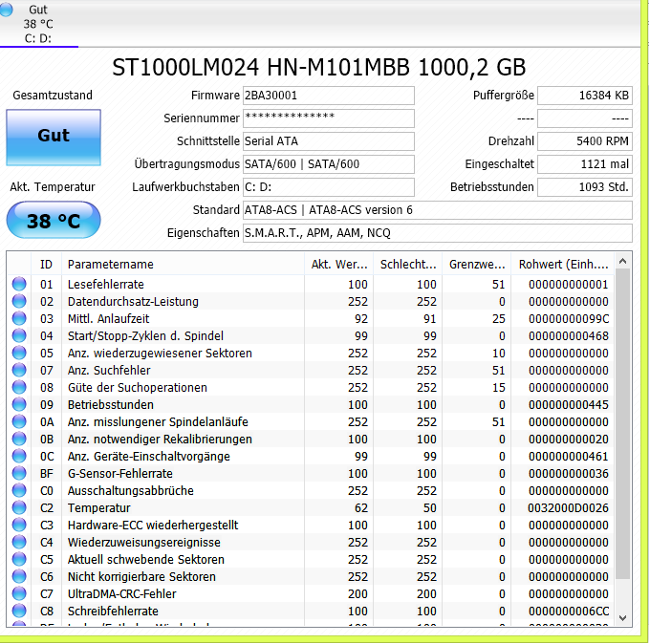Select the disk tab Gut 38 °C C: D:
Screen dimensions: 650x644
pos(38,24)
